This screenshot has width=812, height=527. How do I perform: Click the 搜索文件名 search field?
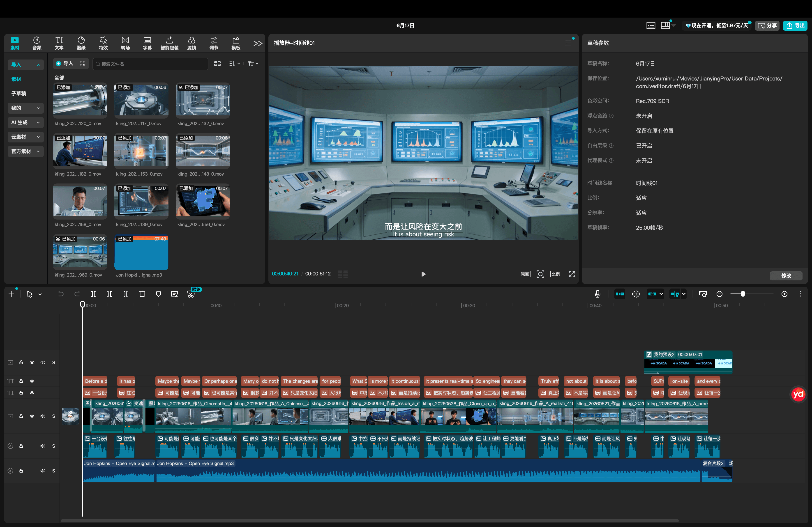[x=150, y=64]
